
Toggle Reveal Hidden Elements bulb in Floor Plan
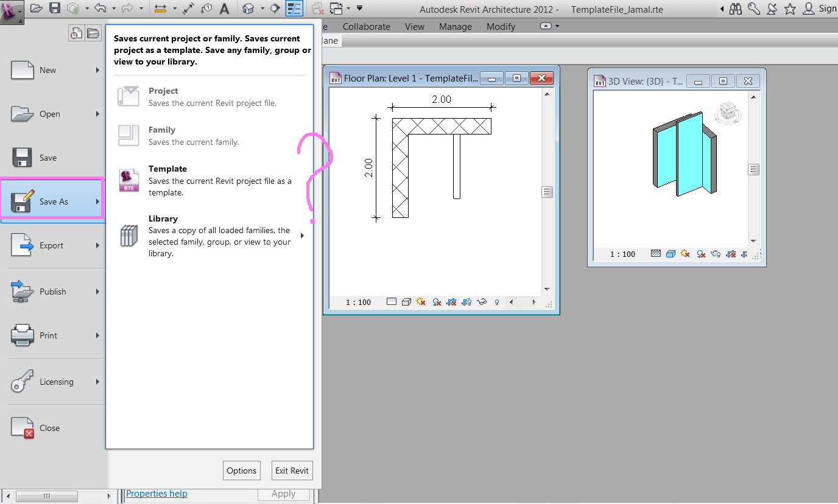click(x=497, y=302)
